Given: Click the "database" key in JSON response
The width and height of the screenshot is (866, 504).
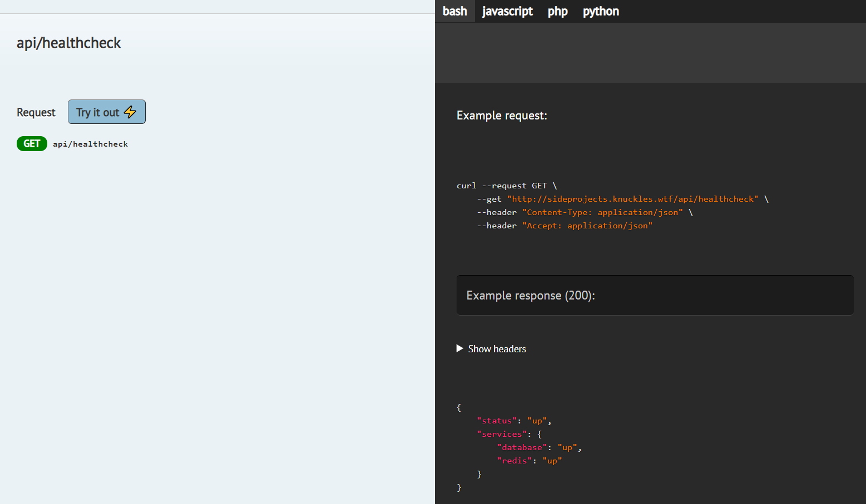Looking at the screenshot, I should click(522, 447).
